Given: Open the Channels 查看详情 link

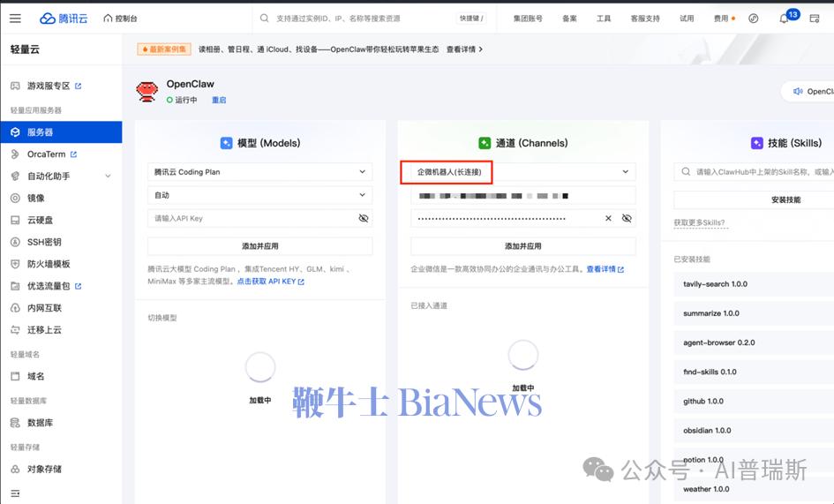Looking at the screenshot, I should pos(605,269).
